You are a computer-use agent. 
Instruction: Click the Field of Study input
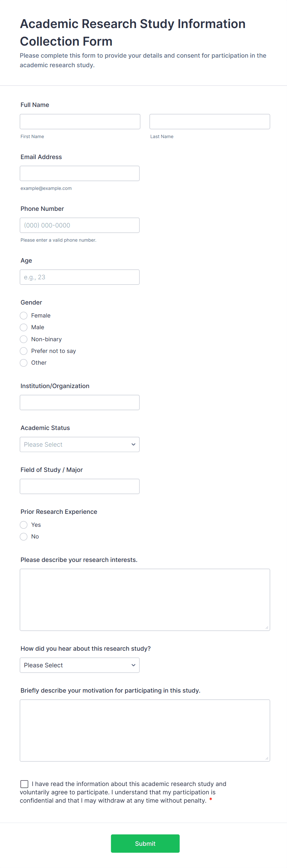pyautogui.click(x=80, y=487)
